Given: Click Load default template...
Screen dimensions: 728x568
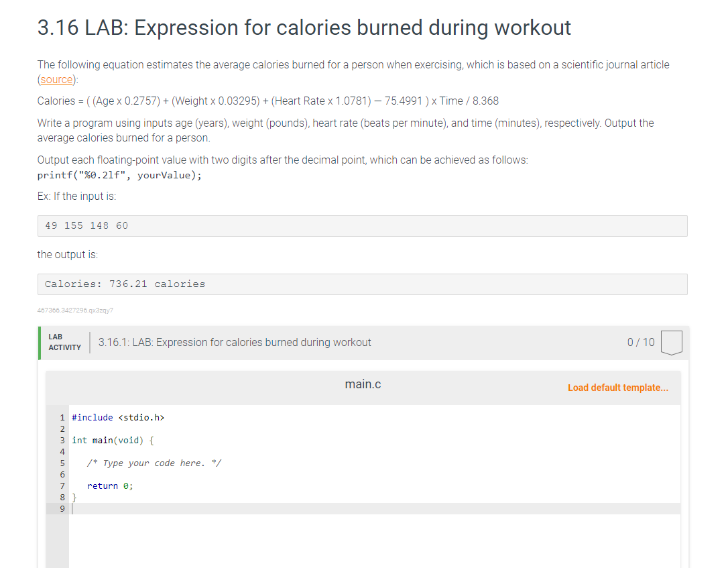Looking at the screenshot, I should [x=617, y=388].
